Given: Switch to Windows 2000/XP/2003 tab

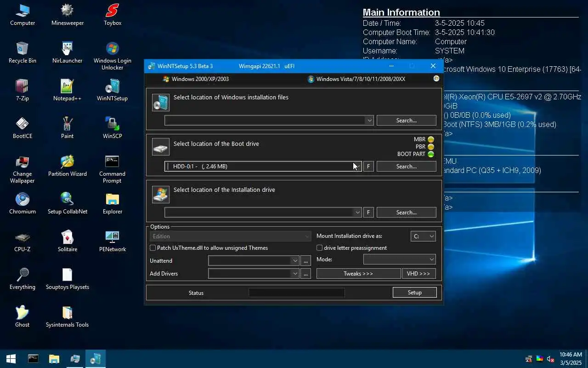Looking at the screenshot, I should [x=196, y=79].
